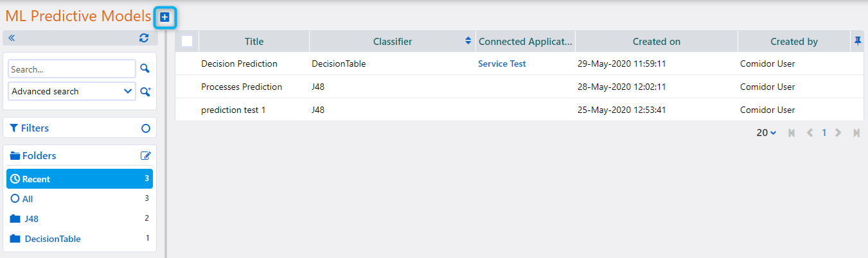Toggle the select-all checkbox in table header
The height and width of the screenshot is (258, 868).
point(187,41)
